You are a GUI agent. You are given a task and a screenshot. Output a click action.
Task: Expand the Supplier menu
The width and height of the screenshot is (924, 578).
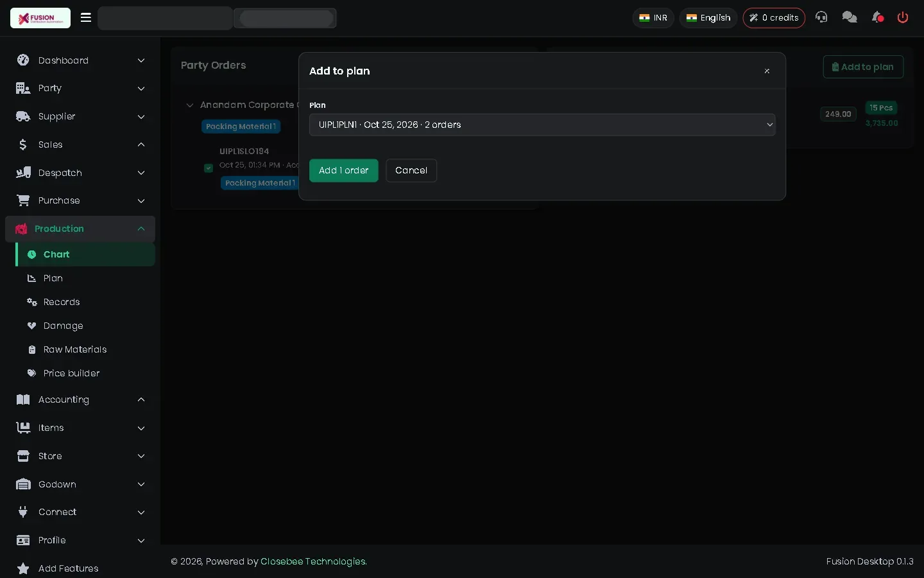[x=80, y=116]
